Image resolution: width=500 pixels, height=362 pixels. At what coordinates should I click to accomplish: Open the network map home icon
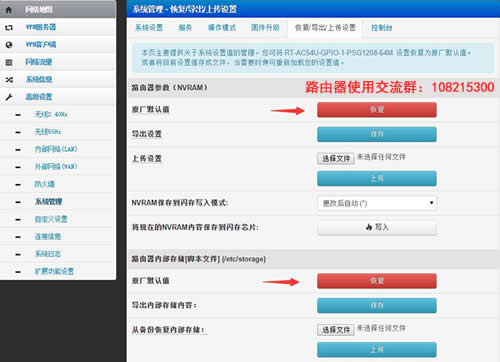point(9,10)
